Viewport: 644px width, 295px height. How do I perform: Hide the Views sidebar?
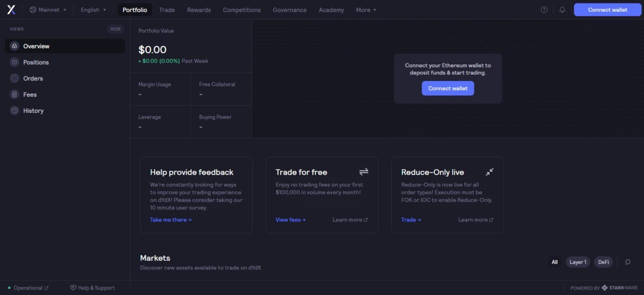[116, 29]
